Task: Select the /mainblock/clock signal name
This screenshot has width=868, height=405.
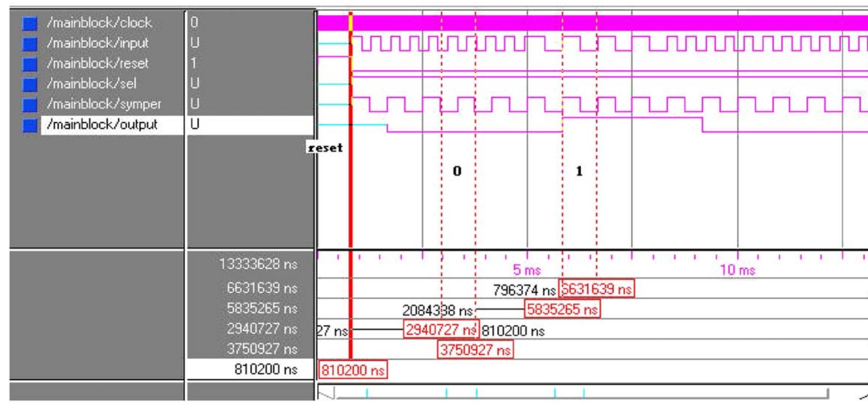Action: tap(99, 23)
